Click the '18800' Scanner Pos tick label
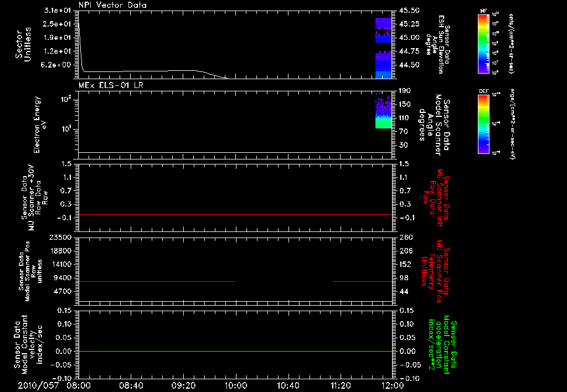This screenshot has height=392, width=567. click(x=60, y=251)
